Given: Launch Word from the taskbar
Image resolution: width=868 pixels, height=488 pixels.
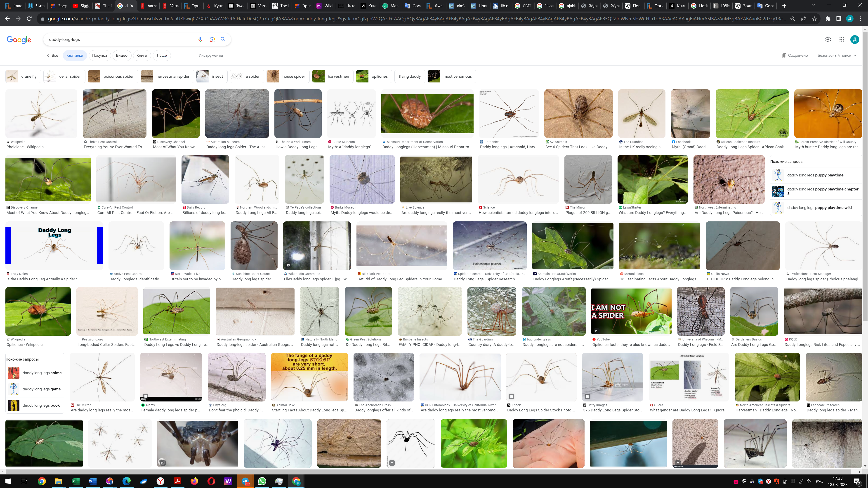Looking at the screenshot, I should coord(92,481).
